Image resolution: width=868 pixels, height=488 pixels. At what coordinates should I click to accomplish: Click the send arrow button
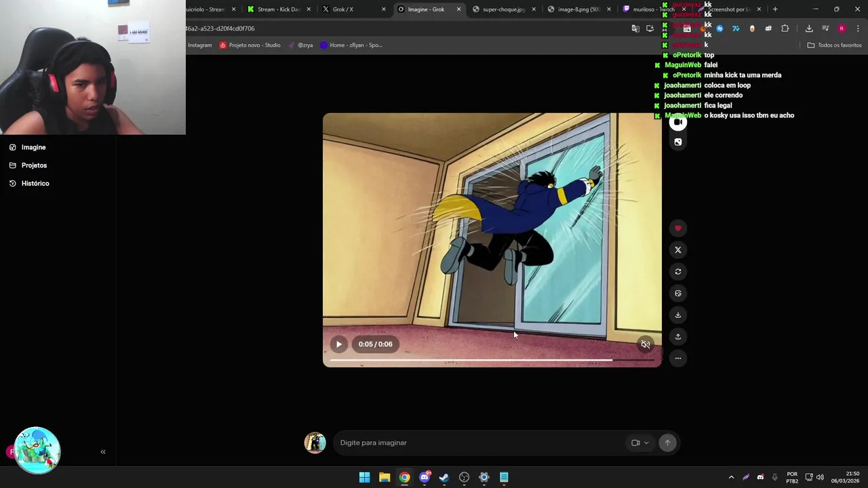point(667,443)
